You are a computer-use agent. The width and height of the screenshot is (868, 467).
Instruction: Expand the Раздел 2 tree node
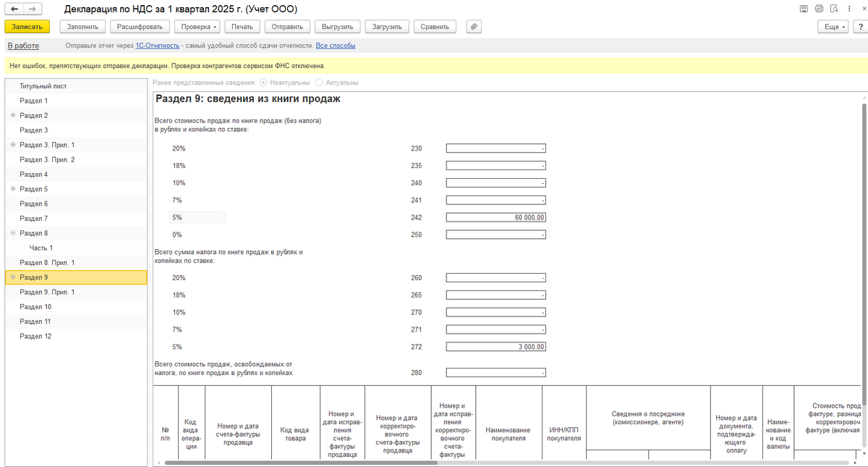click(x=13, y=116)
